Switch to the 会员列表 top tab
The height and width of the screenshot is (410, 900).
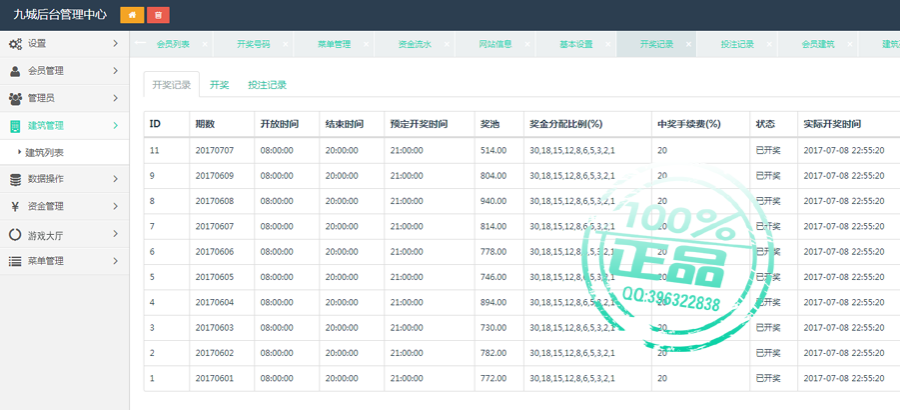[x=173, y=44]
